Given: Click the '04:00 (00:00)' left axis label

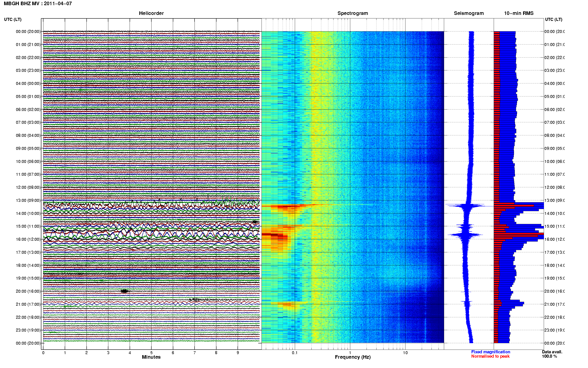Looking at the screenshot, I should [28, 83].
